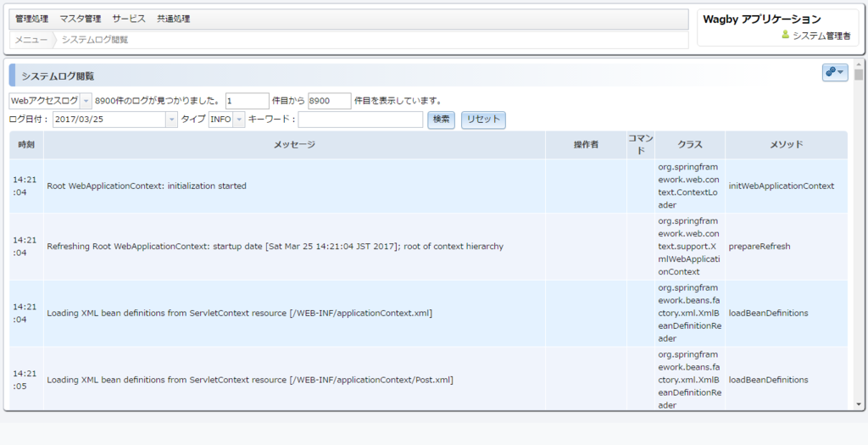Open the 管理処理 menu
The width and height of the screenshot is (868, 445).
click(32, 19)
